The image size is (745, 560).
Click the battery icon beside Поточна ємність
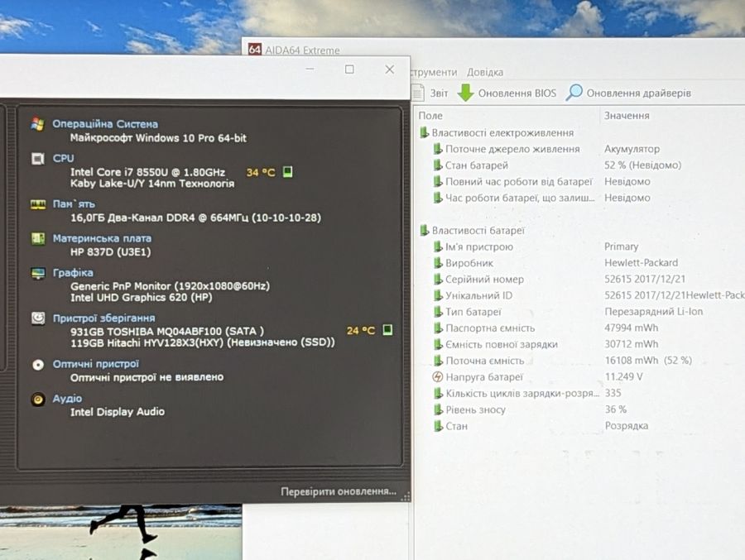tap(438, 361)
